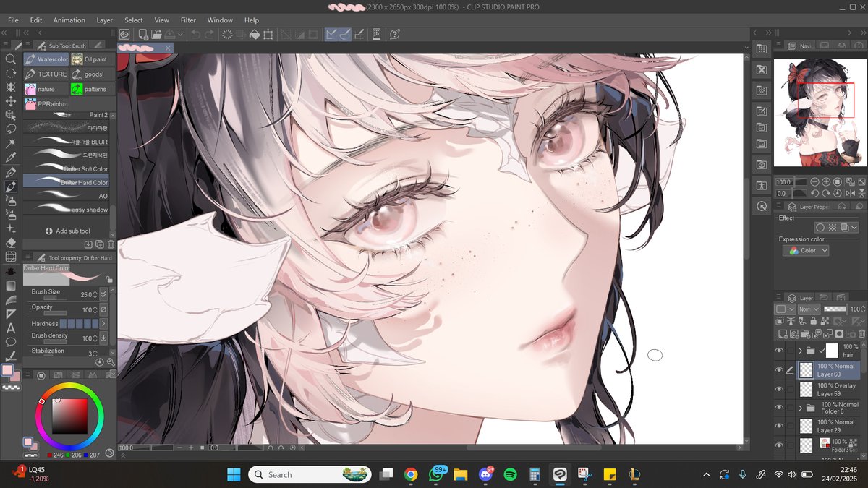Create a new raster layer
The height and width of the screenshot is (488, 868).
pyautogui.click(x=783, y=333)
